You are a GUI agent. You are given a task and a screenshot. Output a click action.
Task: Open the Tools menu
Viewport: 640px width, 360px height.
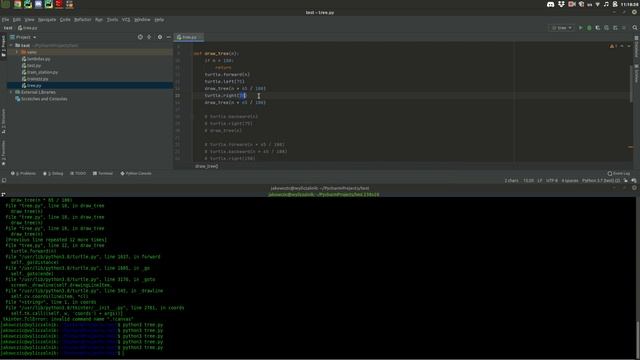[112, 20]
